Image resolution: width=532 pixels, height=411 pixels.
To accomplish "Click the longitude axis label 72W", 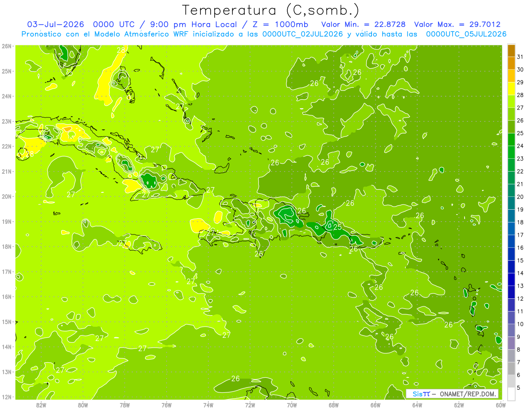I will 250,405.
